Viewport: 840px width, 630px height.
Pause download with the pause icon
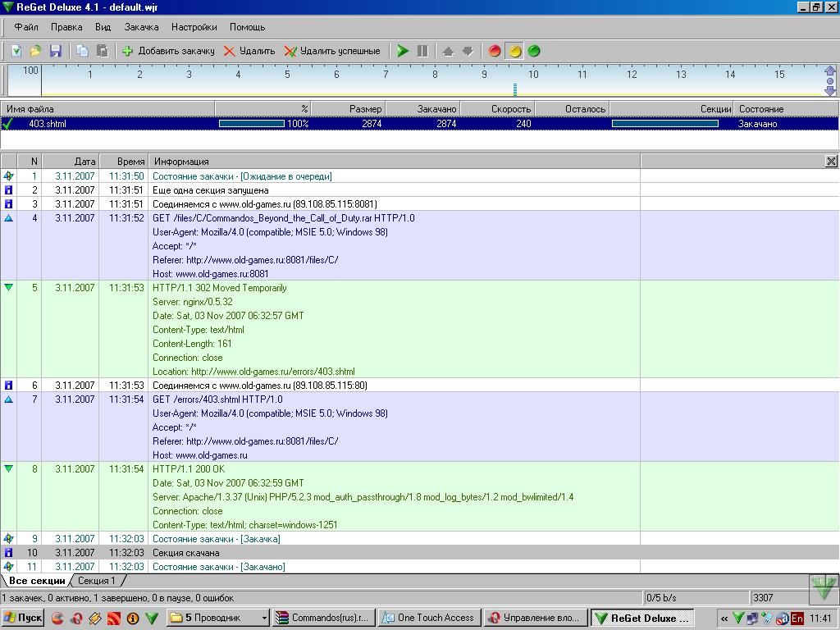[x=422, y=51]
